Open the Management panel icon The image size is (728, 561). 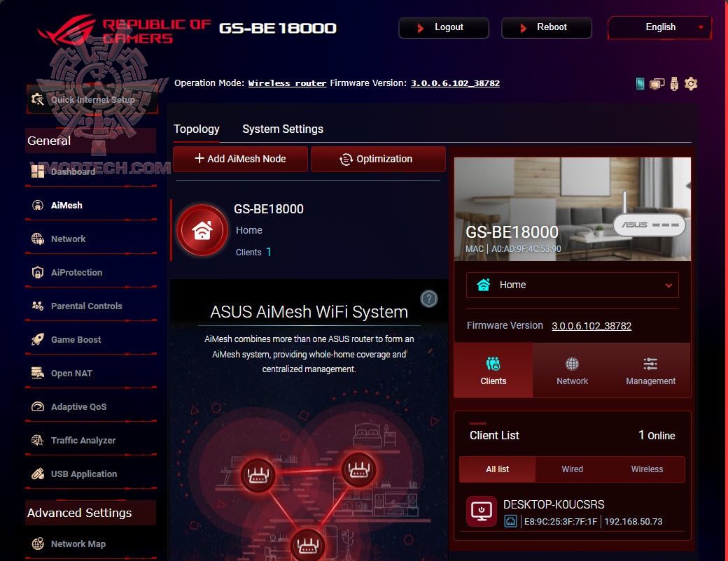pos(650,370)
